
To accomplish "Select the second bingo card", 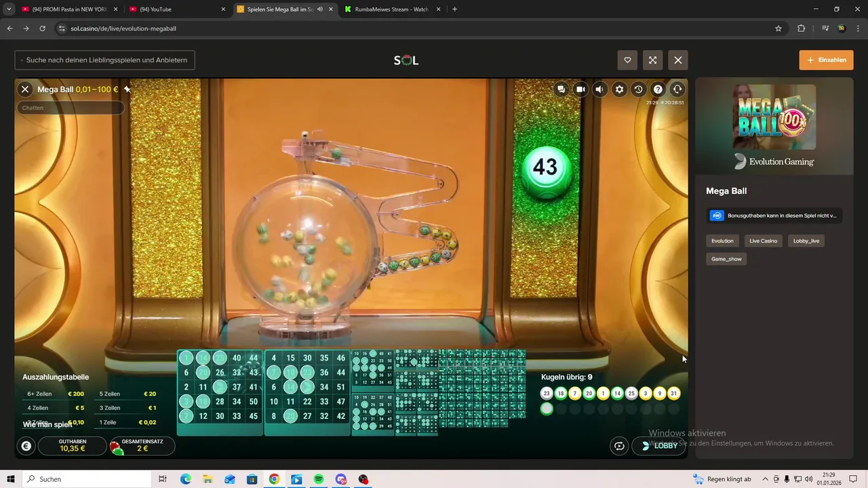I will pyautogui.click(x=307, y=392).
